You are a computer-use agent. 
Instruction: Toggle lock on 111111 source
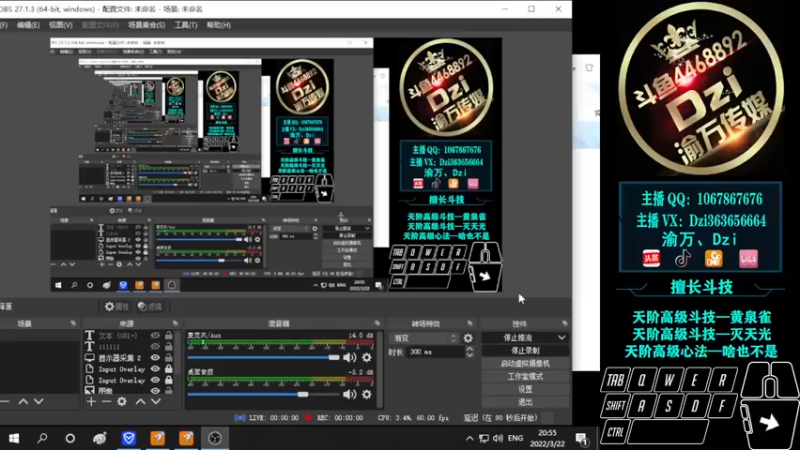pos(168,346)
